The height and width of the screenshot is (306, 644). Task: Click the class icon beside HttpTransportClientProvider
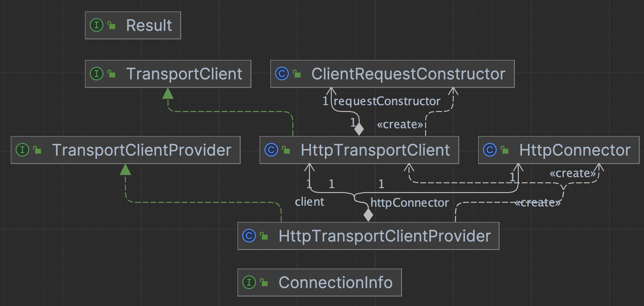pyautogui.click(x=249, y=236)
